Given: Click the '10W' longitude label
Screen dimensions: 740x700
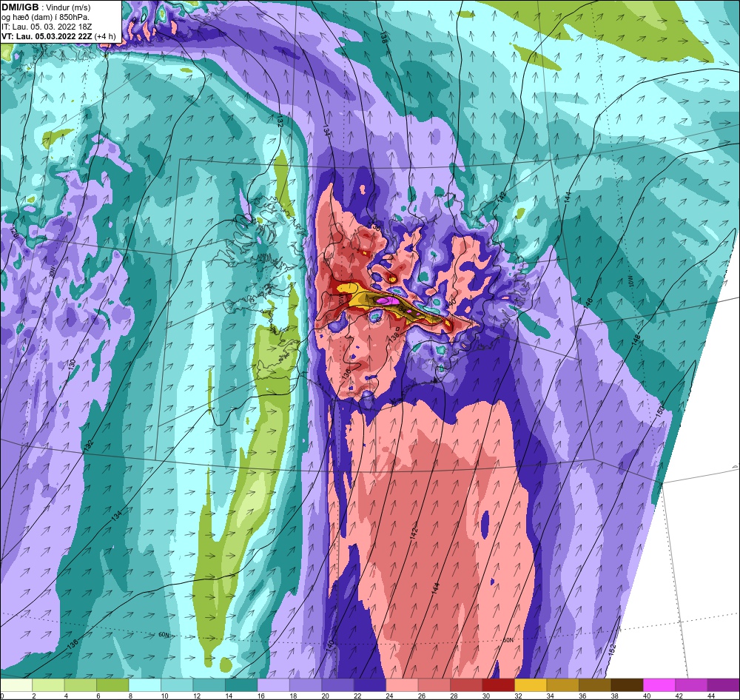Looking at the screenshot, I should (x=631, y=283).
